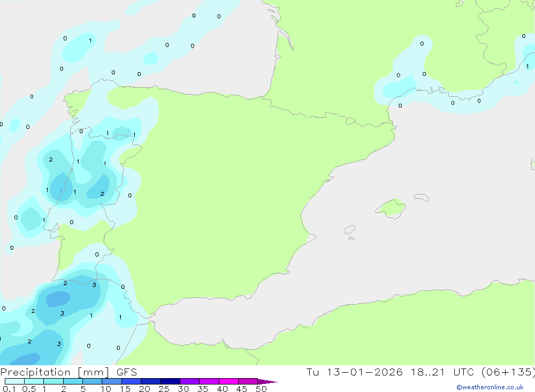Screen dimensions: 535x392
Task: Pick the 15–20 mm legend color swatch
Action: (132, 381)
